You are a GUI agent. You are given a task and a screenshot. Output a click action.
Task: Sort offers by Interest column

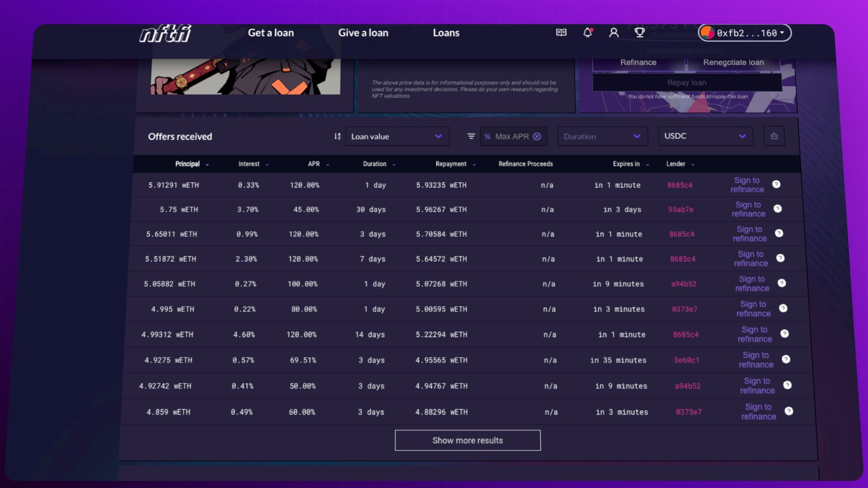point(253,164)
